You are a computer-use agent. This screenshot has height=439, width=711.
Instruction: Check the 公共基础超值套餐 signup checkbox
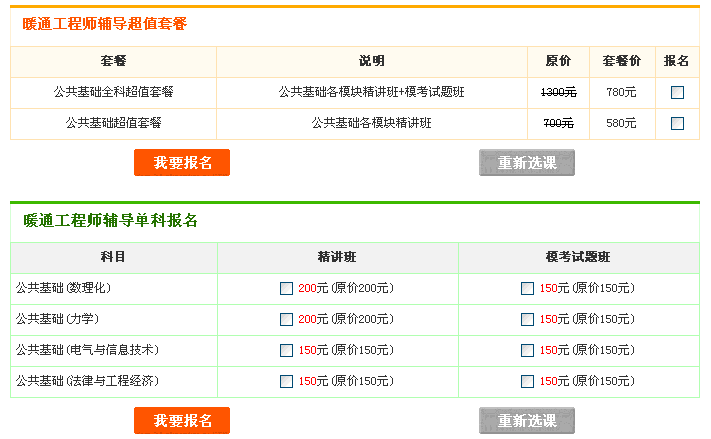tap(677, 124)
